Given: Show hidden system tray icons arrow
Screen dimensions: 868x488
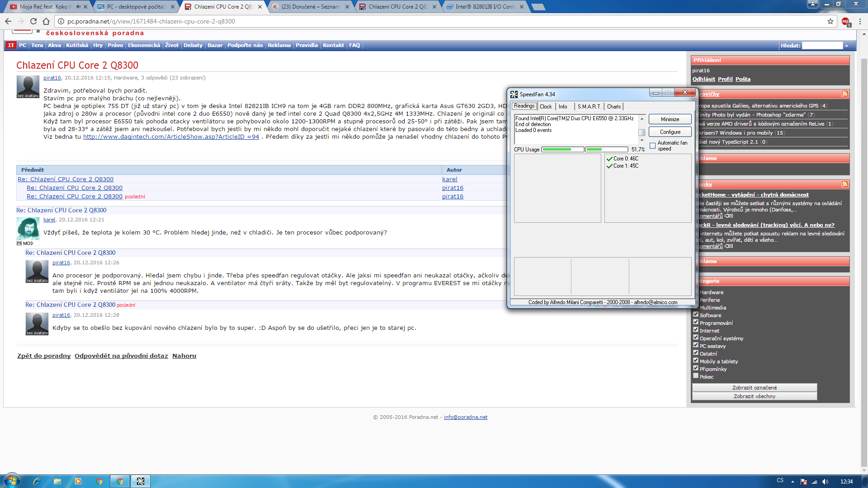Looking at the screenshot, I should (x=793, y=481).
